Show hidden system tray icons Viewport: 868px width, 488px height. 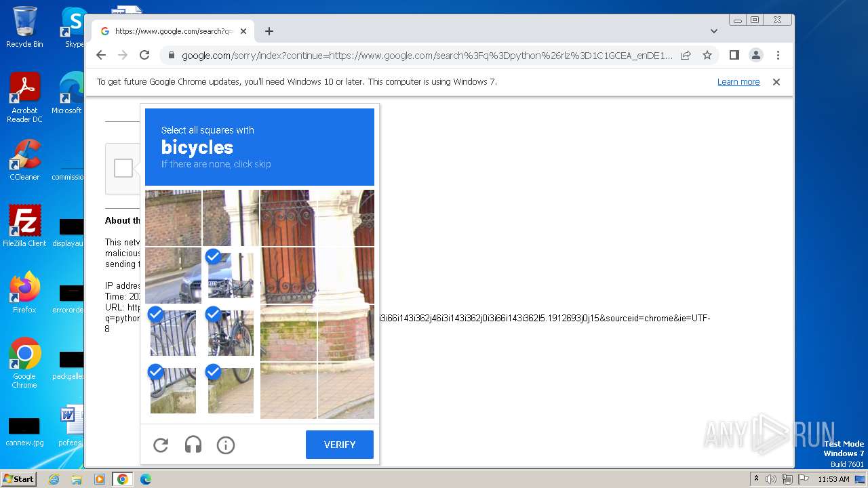click(x=756, y=479)
